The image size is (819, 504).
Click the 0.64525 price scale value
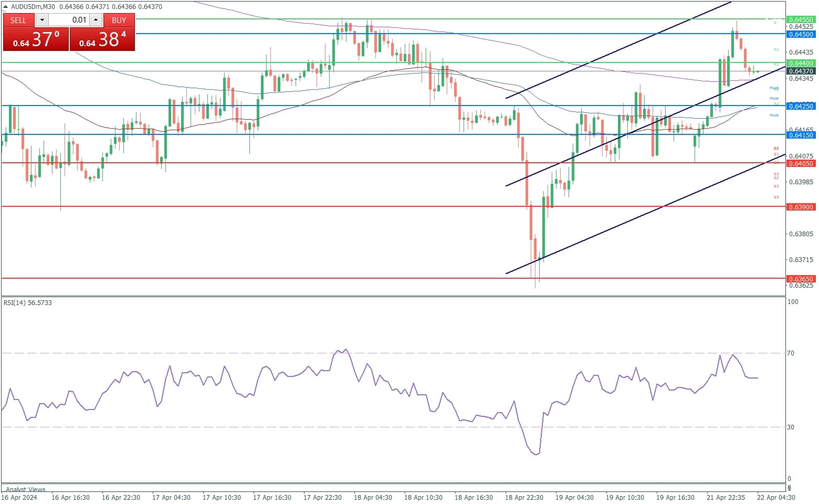point(801,27)
